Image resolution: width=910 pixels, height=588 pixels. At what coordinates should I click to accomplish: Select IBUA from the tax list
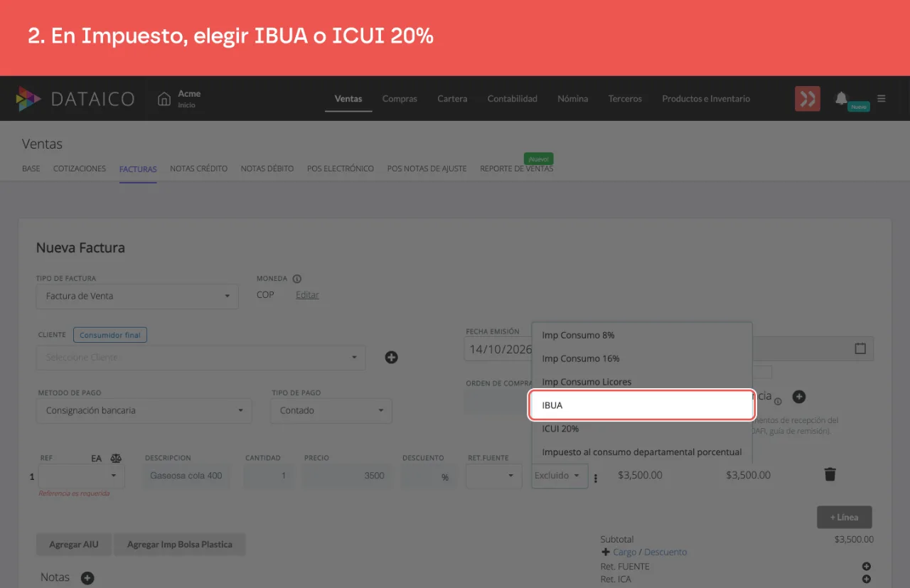coord(642,405)
